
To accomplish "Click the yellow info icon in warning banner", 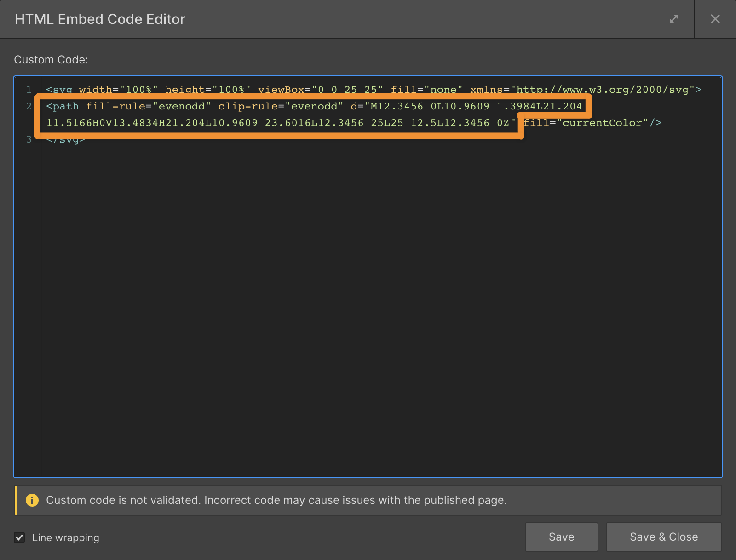I will point(32,500).
